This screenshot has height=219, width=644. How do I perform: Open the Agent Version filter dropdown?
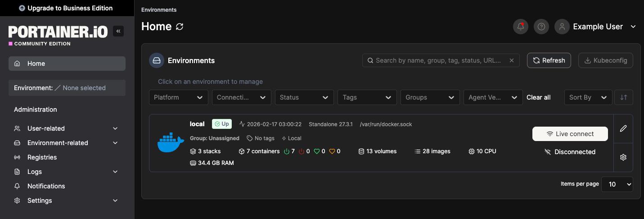tap(493, 97)
